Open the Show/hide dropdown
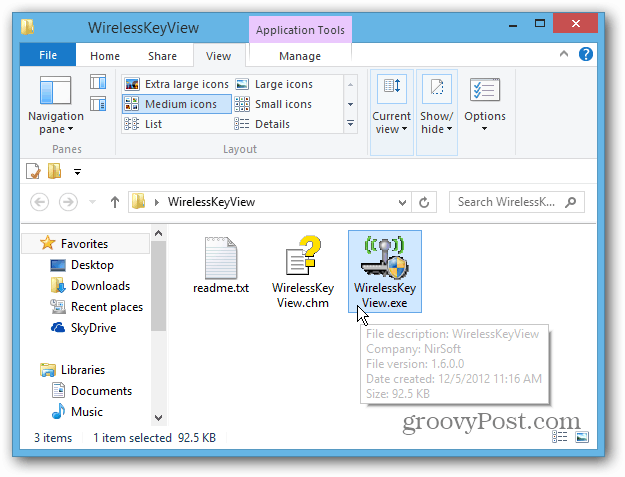This screenshot has width=625, height=477. pyautogui.click(x=436, y=112)
